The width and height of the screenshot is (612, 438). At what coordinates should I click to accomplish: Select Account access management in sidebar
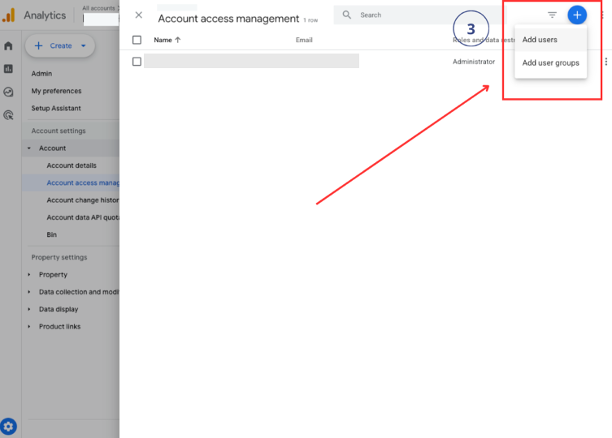coord(83,183)
